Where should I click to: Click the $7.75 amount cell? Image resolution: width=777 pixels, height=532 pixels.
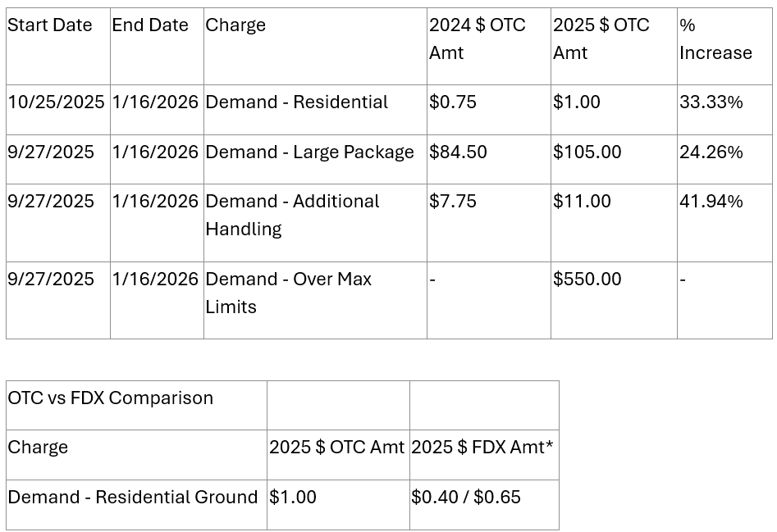[488, 223]
